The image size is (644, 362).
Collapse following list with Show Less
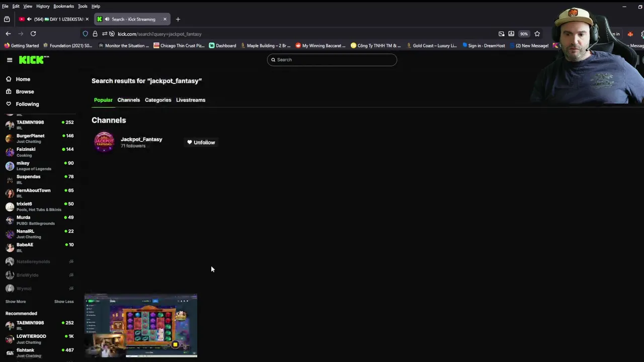(64, 302)
